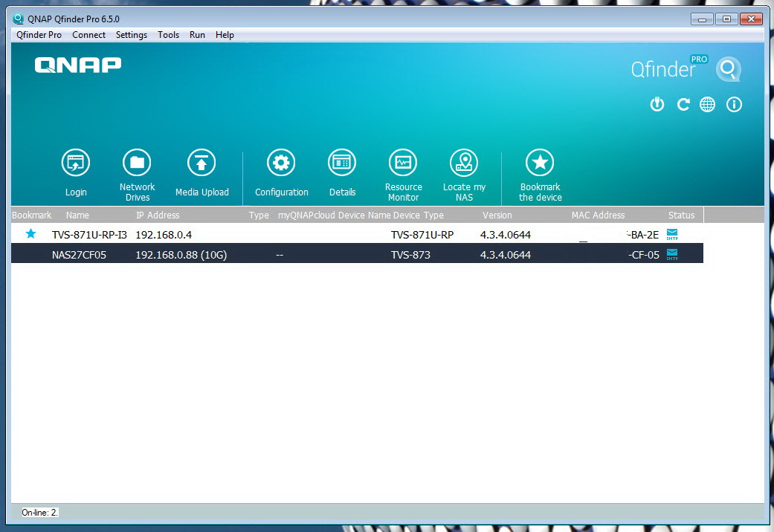Click device type TVS-871U-RP
Viewport: 774px width, 532px height.
click(422, 235)
